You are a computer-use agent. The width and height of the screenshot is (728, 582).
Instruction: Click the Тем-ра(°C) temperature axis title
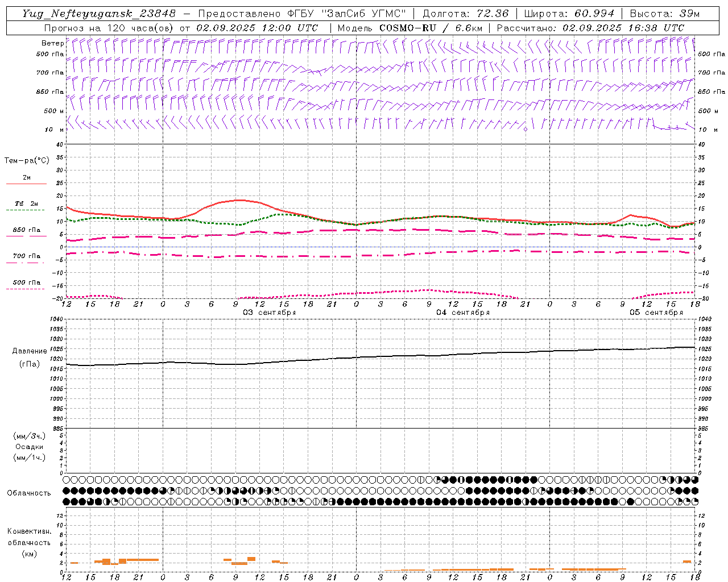point(27,161)
